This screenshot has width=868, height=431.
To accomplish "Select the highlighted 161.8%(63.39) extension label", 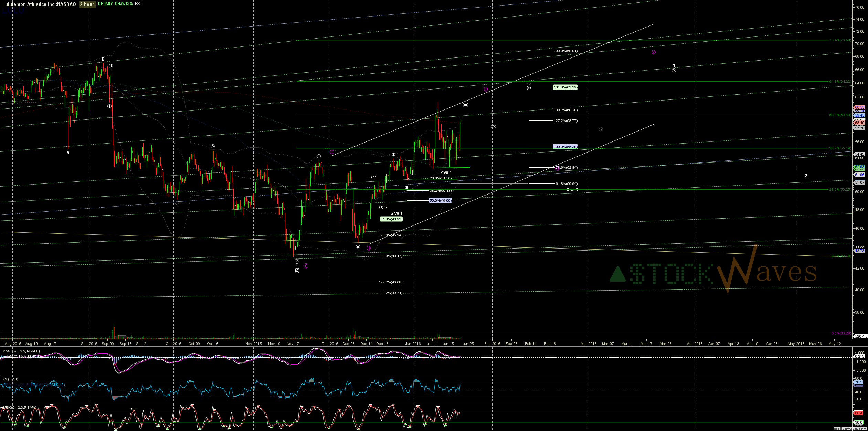I will (x=565, y=87).
